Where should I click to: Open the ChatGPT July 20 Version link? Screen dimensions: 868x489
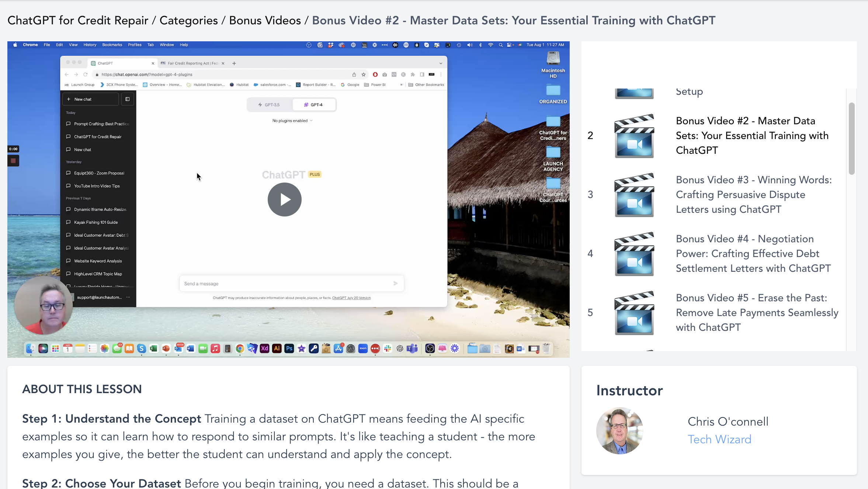[351, 298]
